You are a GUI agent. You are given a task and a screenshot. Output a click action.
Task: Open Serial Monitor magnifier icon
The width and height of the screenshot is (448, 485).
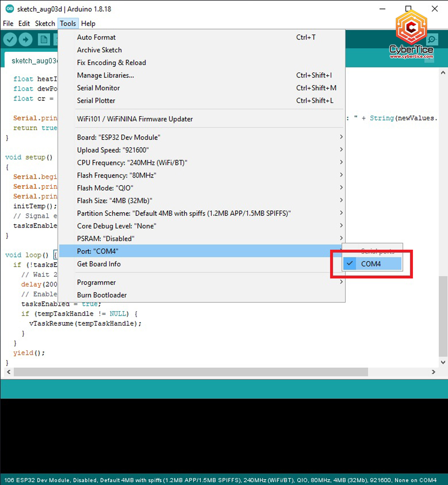[x=432, y=39]
